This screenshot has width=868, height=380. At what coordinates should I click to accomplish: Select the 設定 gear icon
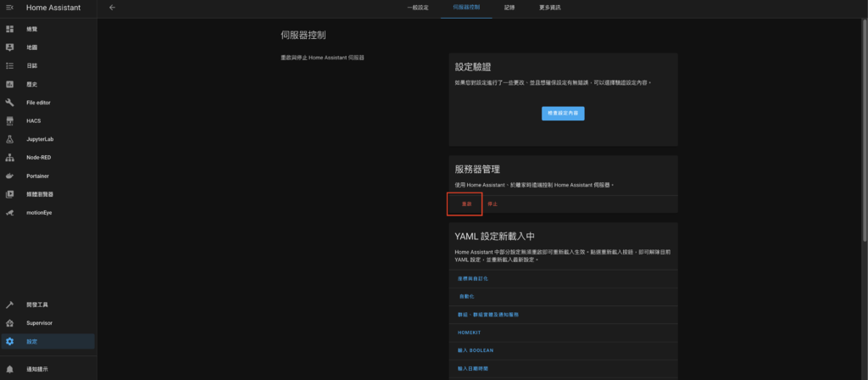tap(9, 341)
